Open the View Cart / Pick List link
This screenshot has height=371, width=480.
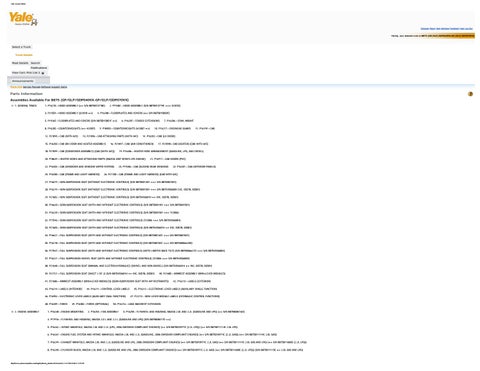(26, 73)
